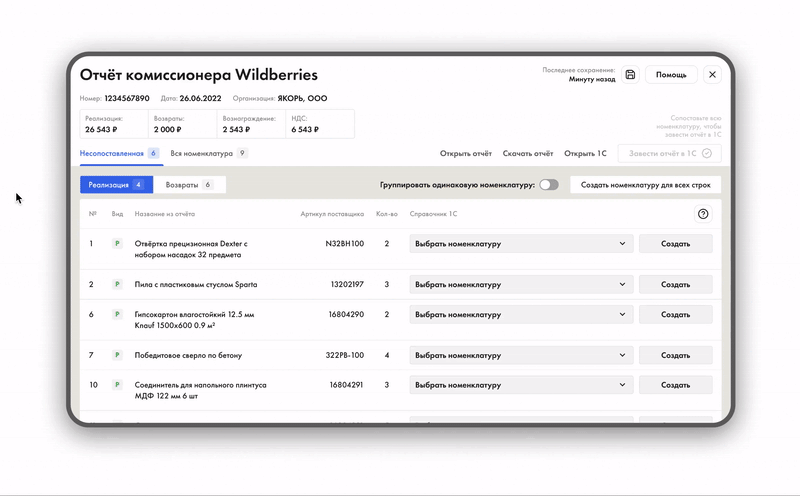Click Кол-во column header
This screenshot has height=496, width=800.
(x=387, y=214)
